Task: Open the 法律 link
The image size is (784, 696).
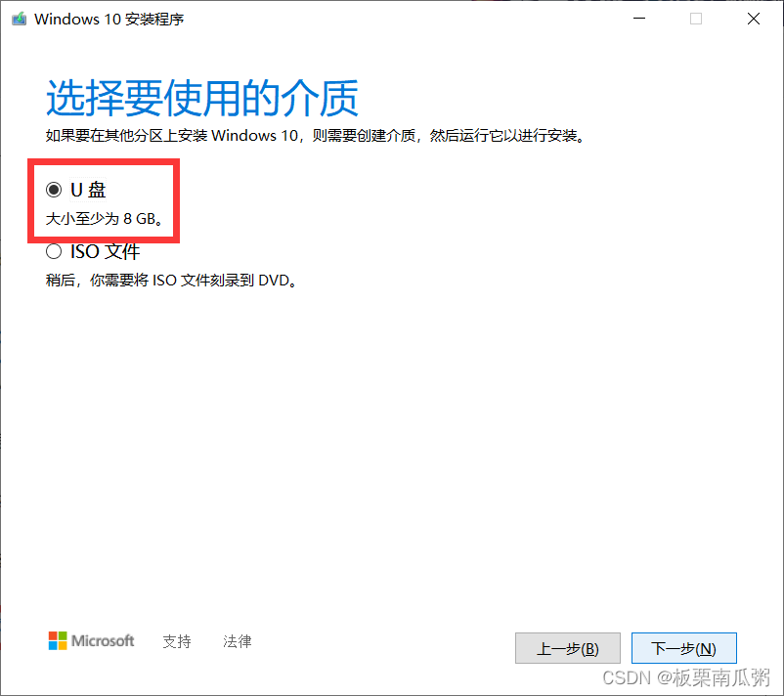Action: click(x=238, y=641)
